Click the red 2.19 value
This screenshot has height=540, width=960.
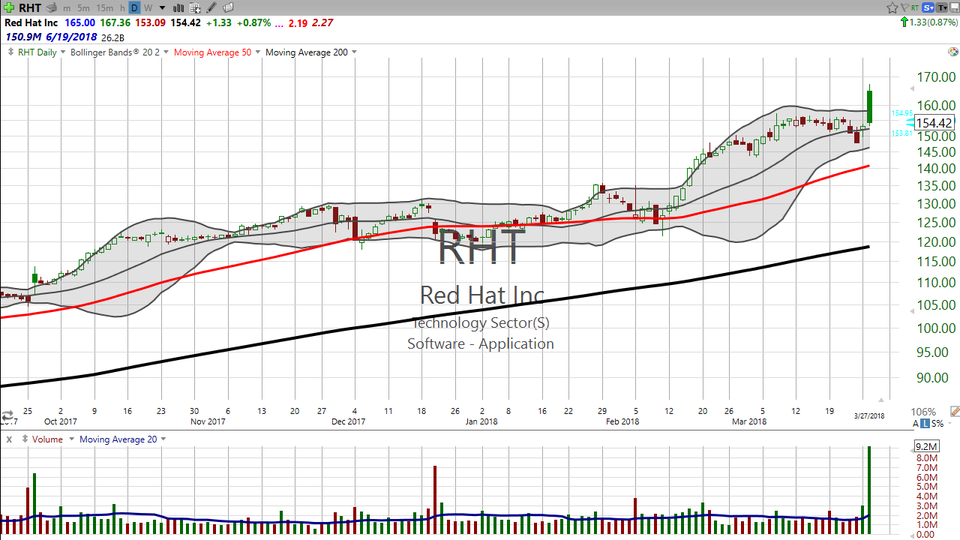(x=298, y=23)
